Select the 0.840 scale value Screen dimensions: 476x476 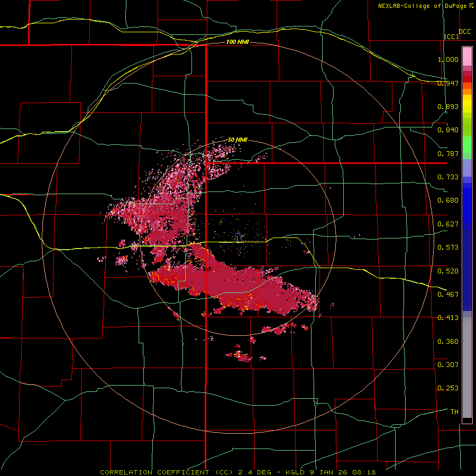(448, 130)
